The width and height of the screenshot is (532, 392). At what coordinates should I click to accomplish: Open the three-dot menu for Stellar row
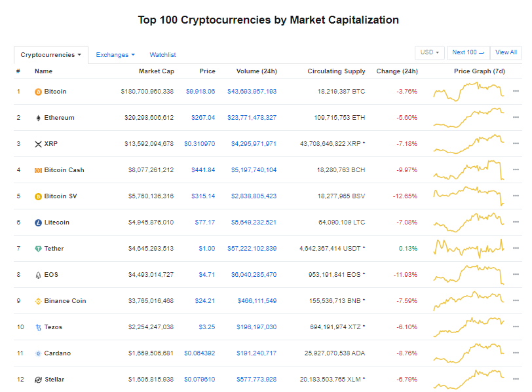click(x=516, y=379)
